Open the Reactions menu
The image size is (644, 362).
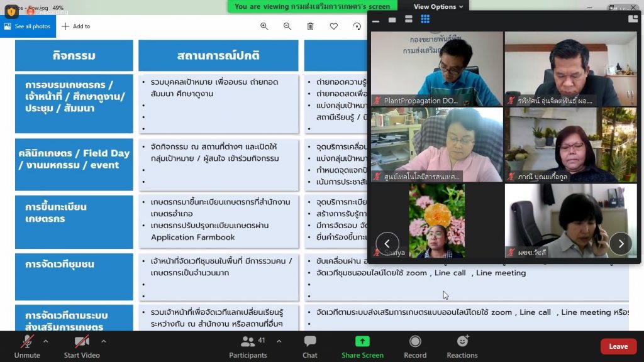click(462, 345)
